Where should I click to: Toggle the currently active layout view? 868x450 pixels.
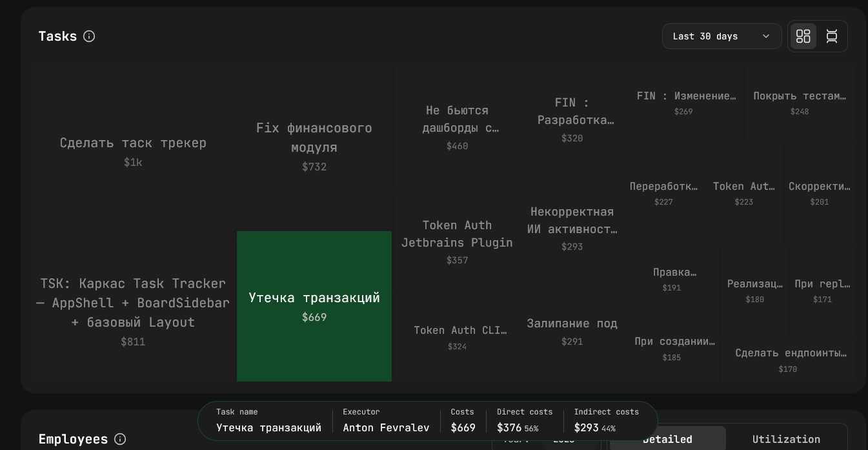(803, 36)
